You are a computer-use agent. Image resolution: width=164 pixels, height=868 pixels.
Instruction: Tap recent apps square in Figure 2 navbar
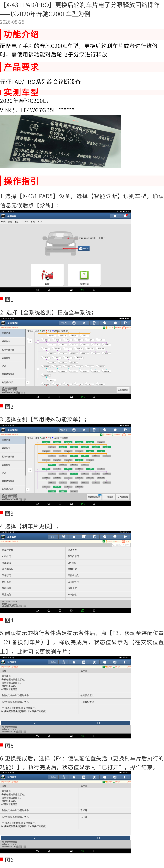coord(60,397)
